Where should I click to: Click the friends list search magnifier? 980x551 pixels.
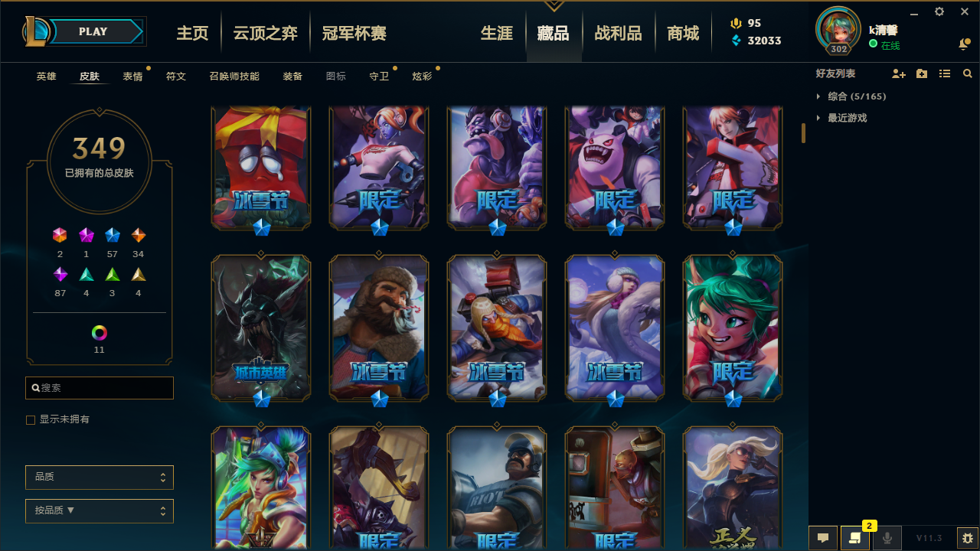pyautogui.click(x=968, y=73)
